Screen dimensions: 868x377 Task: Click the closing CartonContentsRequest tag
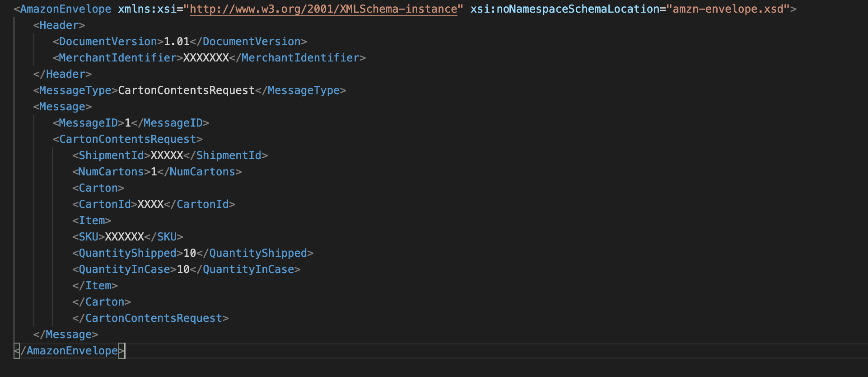150,318
